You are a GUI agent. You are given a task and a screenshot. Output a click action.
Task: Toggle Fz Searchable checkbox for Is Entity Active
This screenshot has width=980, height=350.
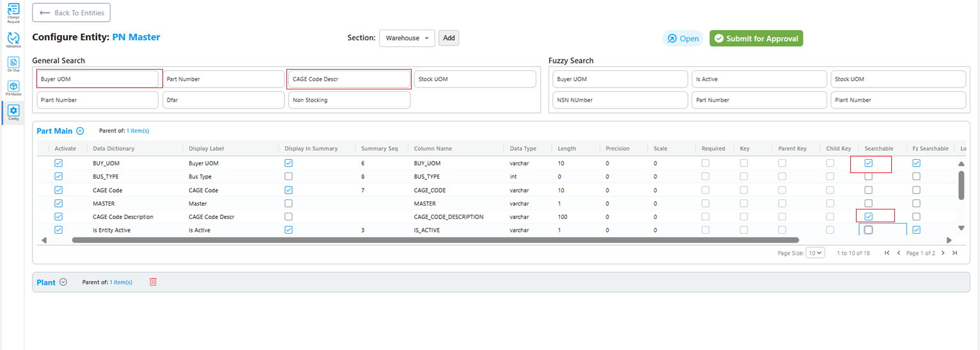[916, 230]
